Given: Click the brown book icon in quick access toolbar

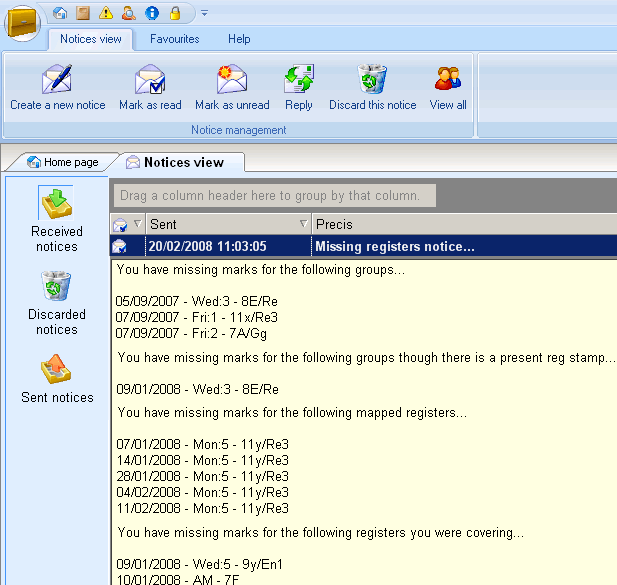Looking at the screenshot, I should click(83, 13).
